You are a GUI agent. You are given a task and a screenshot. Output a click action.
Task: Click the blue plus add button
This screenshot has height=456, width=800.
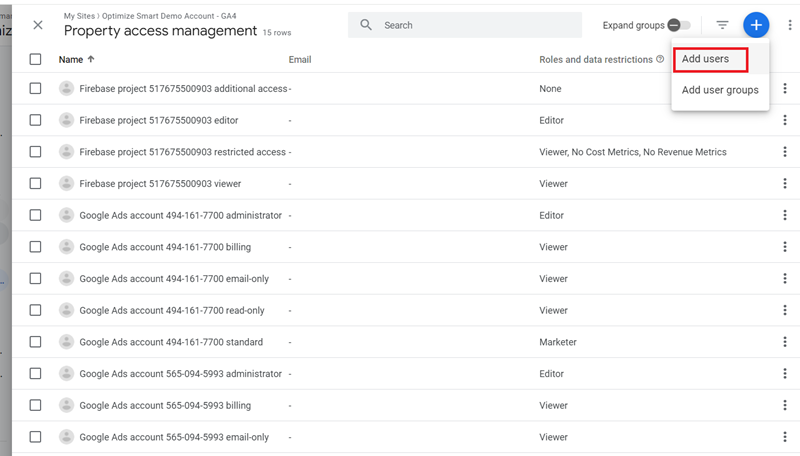(756, 25)
